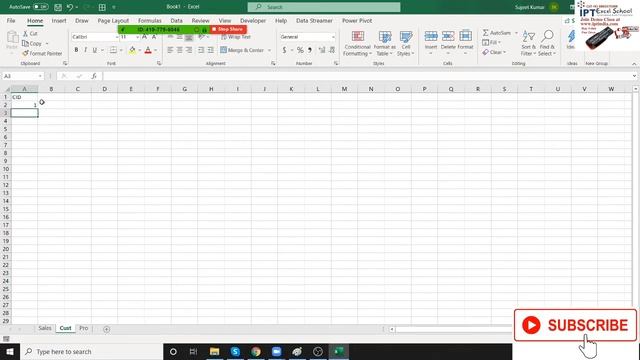Toggle Underline formatting
640x360 pixels.
pyautogui.click(x=95, y=50)
